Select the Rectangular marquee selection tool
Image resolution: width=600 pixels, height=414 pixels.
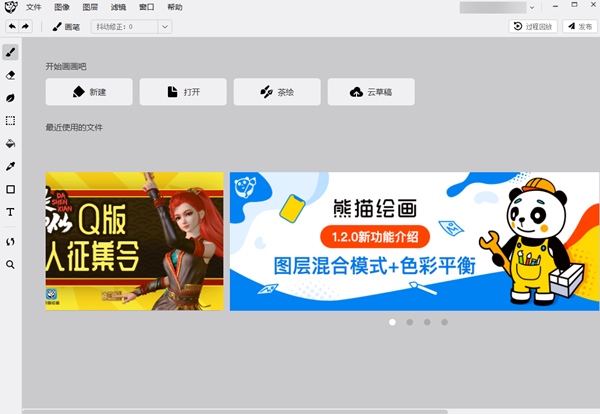(x=10, y=121)
